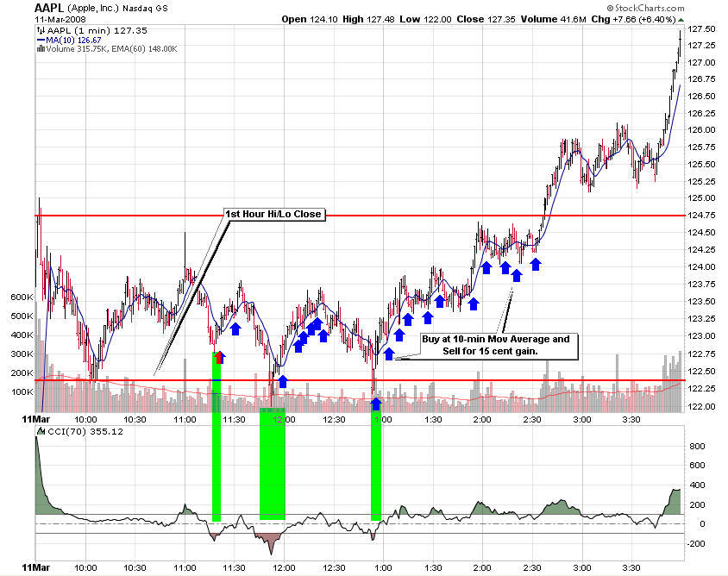Click the 11:00 time label under the price chart
Viewport: 728px width, 576px height.
coord(185,420)
